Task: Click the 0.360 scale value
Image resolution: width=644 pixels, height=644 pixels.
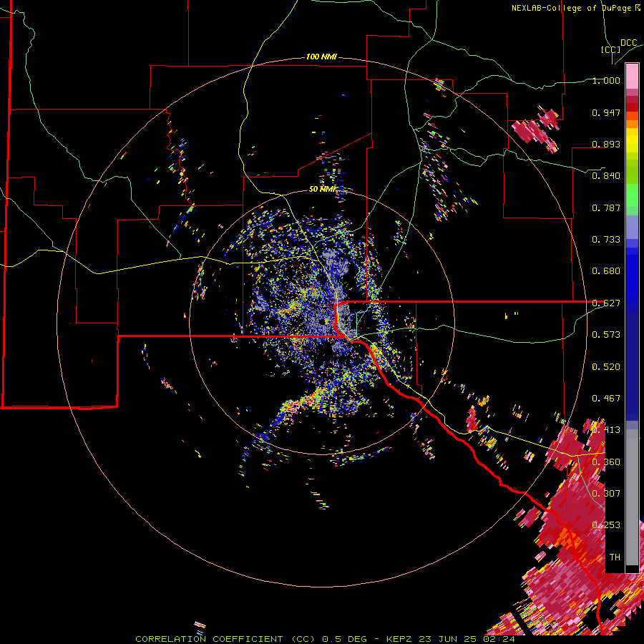Action: click(606, 462)
